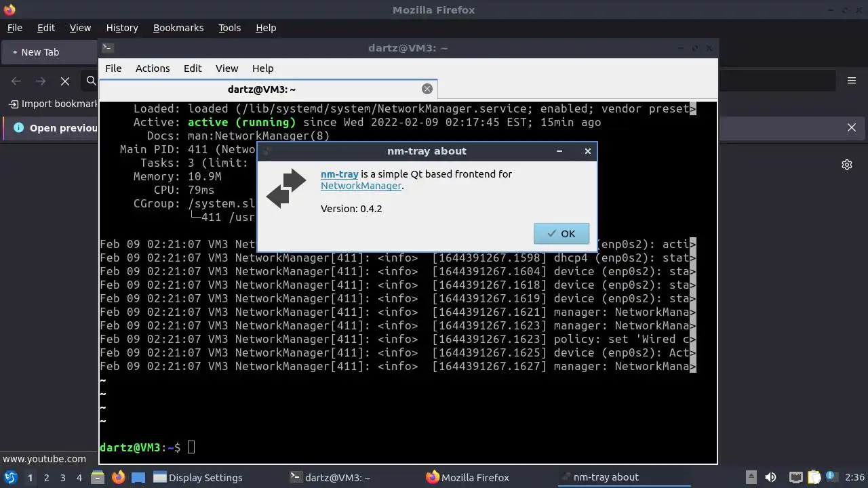Click Import bookmarks toolbar item
868x488 pixels.
(x=53, y=104)
